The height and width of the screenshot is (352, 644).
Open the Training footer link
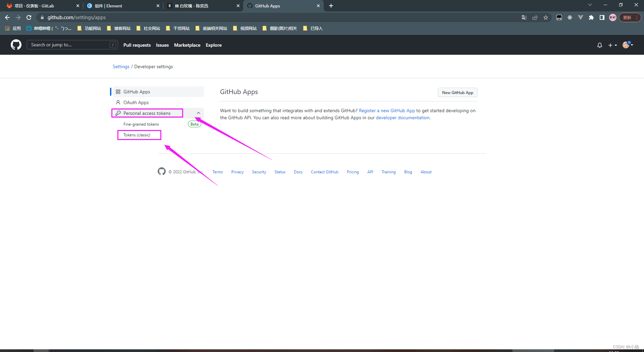(x=388, y=172)
